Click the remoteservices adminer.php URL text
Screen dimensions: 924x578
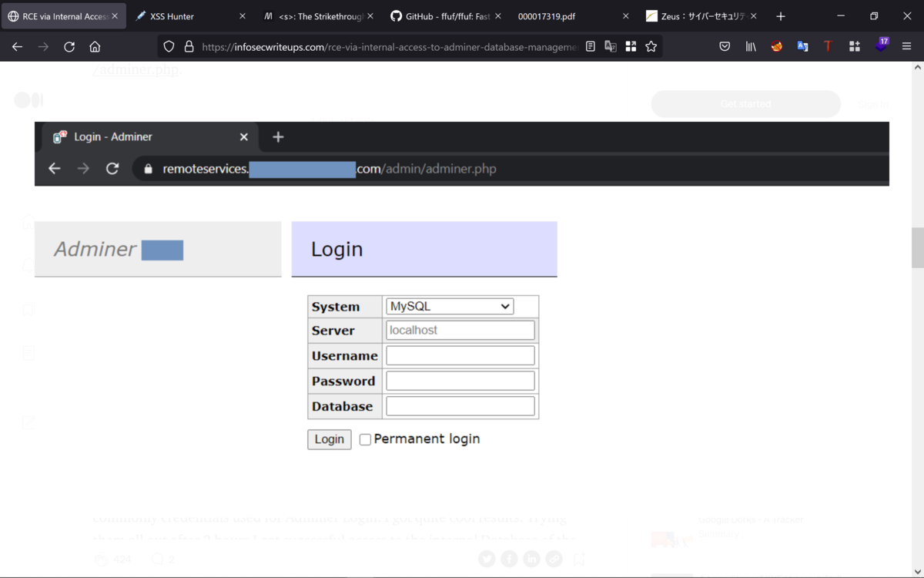coord(330,169)
